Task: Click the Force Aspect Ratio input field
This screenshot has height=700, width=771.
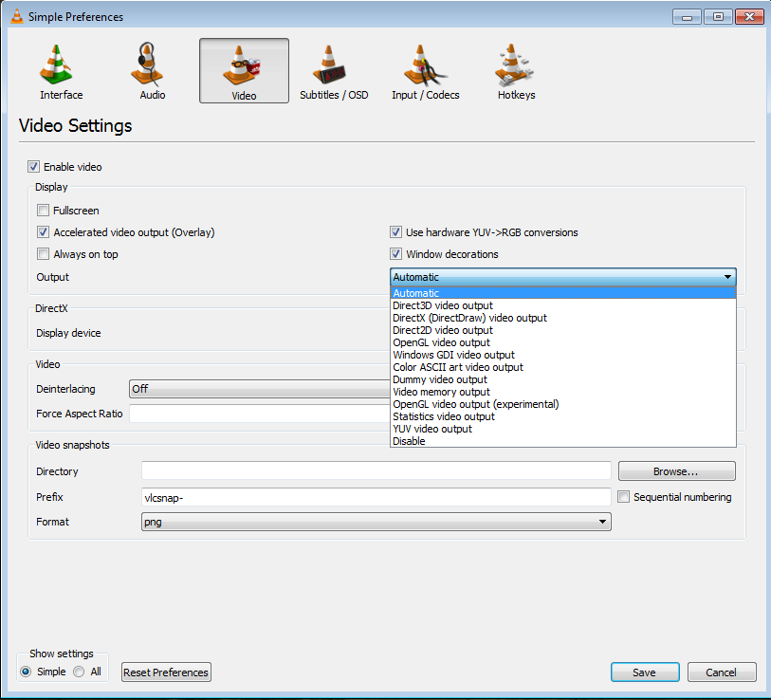Action: point(260,414)
